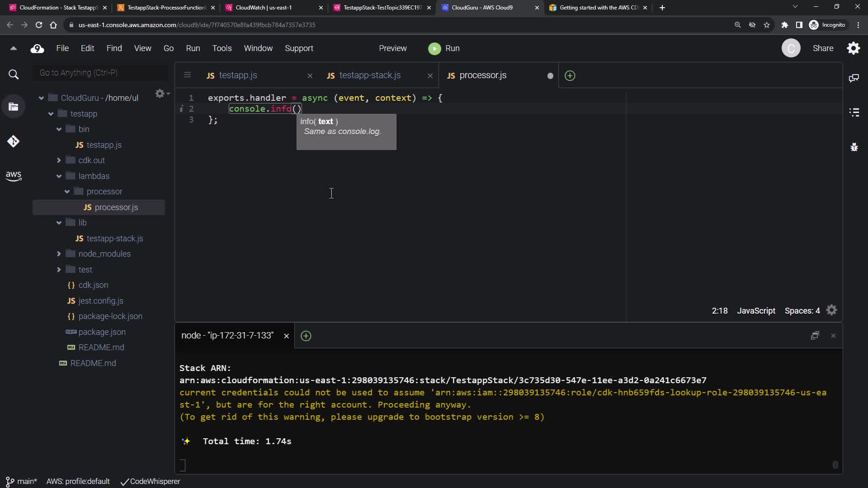Image resolution: width=868 pixels, height=488 pixels.
Task: Open the Outline panel icon
Action: pos(854,113)
